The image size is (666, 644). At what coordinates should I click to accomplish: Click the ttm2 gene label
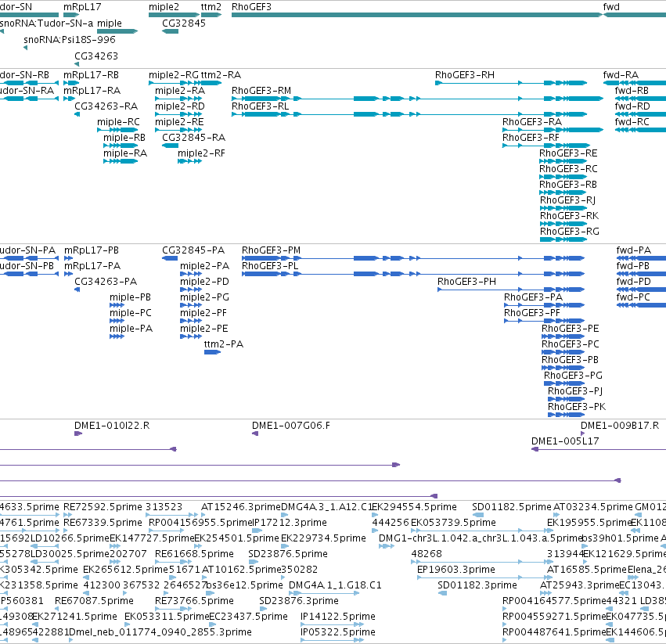coord(211,7)
